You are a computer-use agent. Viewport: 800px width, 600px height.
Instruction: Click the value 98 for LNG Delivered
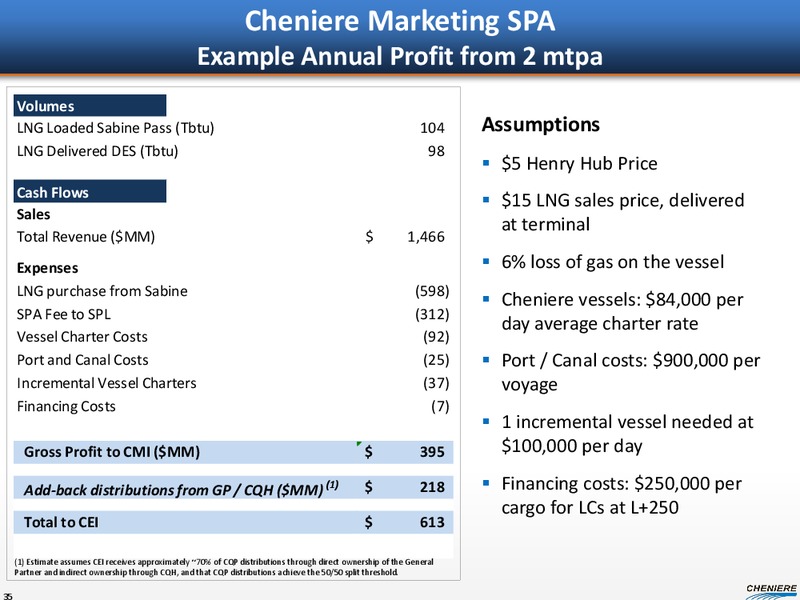[x=436, y=151]
